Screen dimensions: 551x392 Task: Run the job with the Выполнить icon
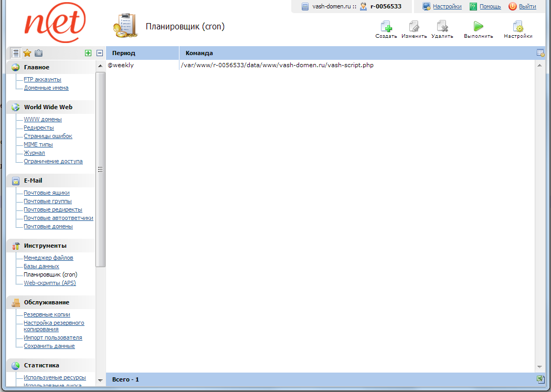click(478, 27)
